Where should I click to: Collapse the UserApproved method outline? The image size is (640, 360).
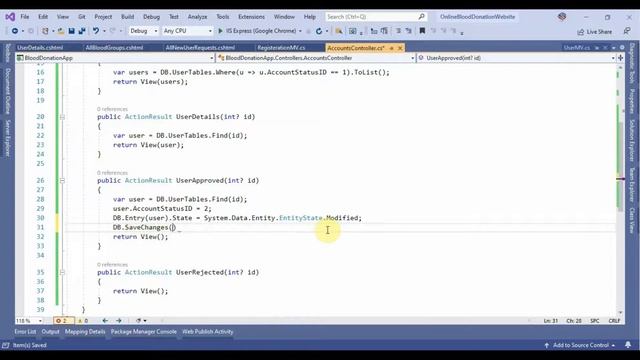coord(62,180)
